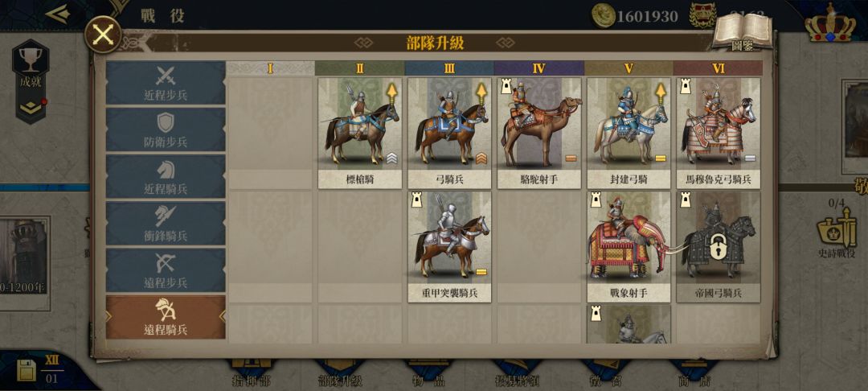Open the 戰象射手 elephant unit card
This screenshot has height=391, width=868.
[628, 247]
